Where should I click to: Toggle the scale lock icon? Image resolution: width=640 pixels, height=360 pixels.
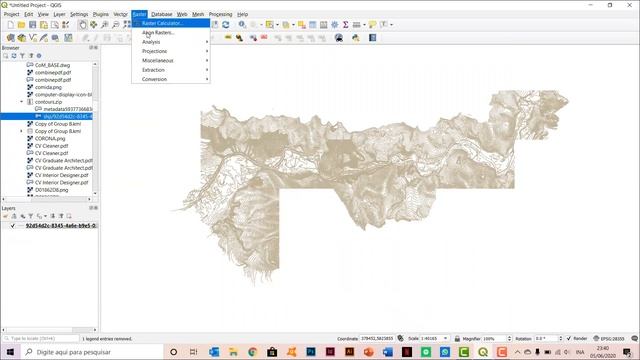(x=457, y=339)
